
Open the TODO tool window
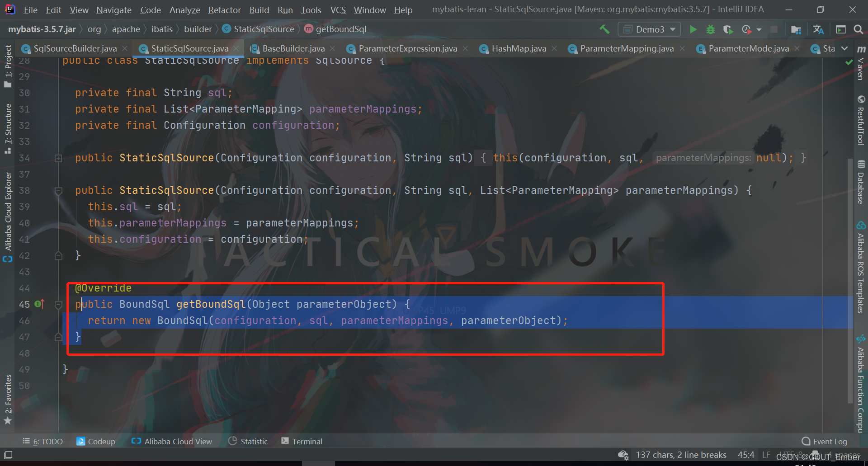[43, 441]
